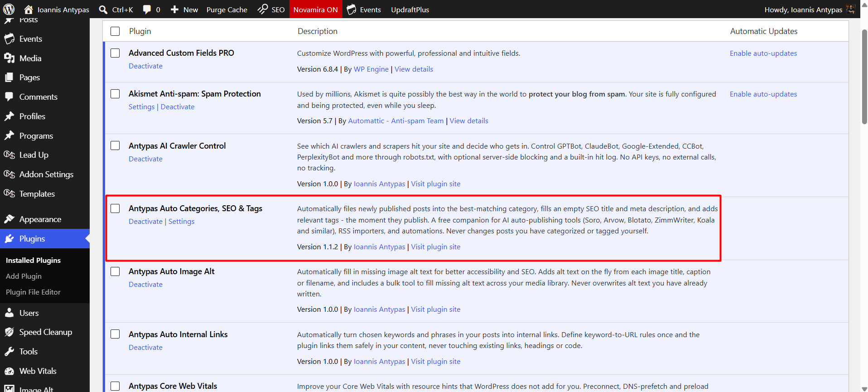
Task: Click 'Version 1.1.2' in Auto Categories row
Action: pos(318,247)
